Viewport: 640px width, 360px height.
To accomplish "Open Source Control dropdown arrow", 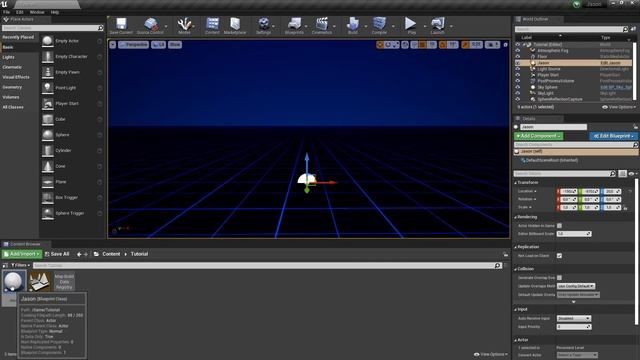I will (x=166, y=27).
